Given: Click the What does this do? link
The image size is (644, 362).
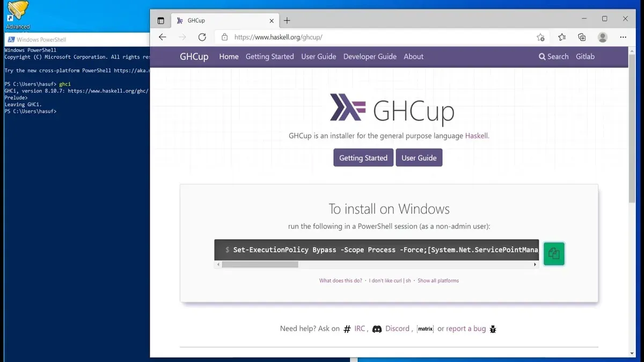Looking at the screenshot, I should click(341, 280).
